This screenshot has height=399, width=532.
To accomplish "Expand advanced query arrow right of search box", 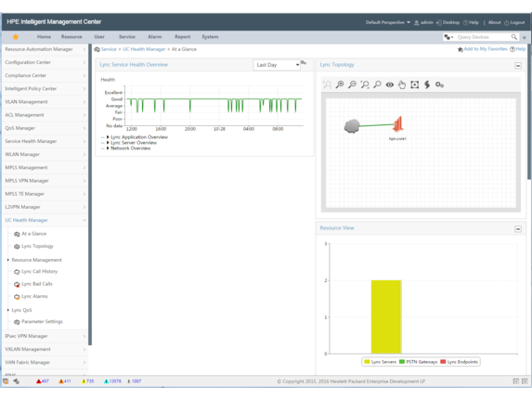I will click(x=525, y=37).
